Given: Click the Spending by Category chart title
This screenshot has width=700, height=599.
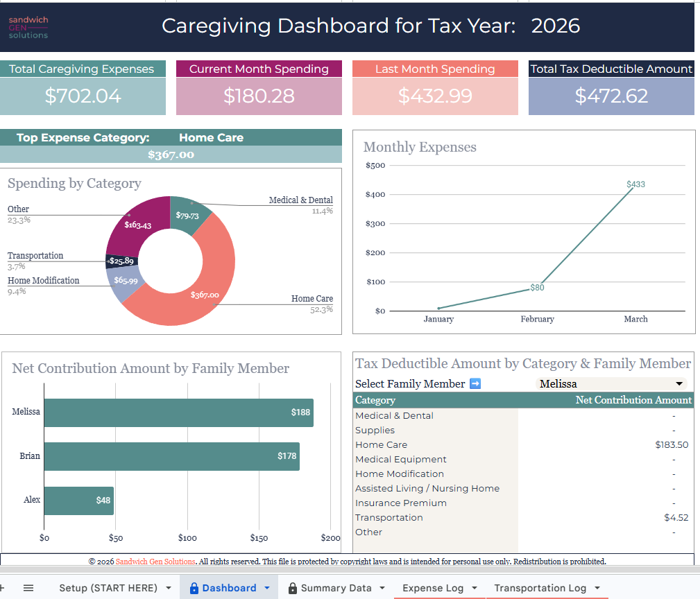Looking at the screenshot, I should [74, 183].
